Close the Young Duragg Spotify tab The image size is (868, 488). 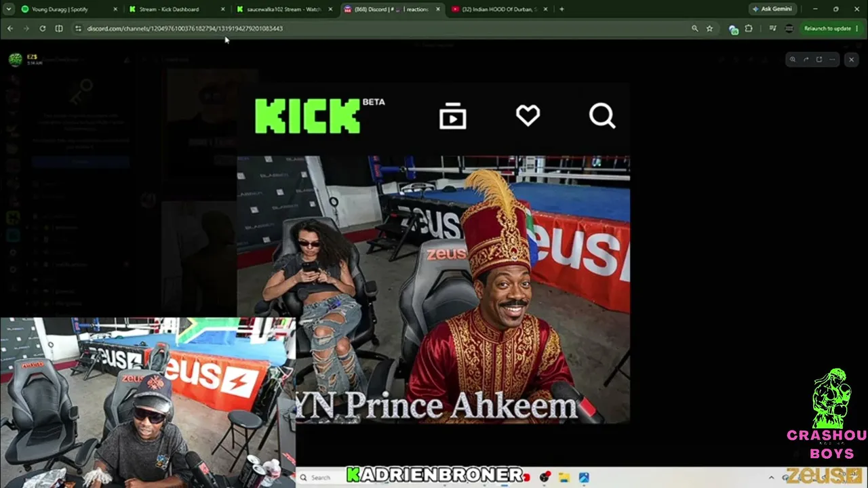pos(115,9)
